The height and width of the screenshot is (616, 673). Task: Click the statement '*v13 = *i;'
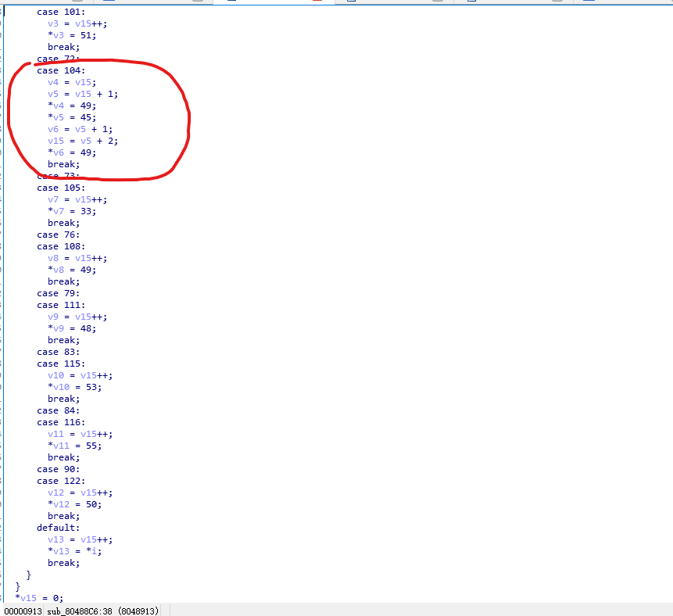coord(75,551)
